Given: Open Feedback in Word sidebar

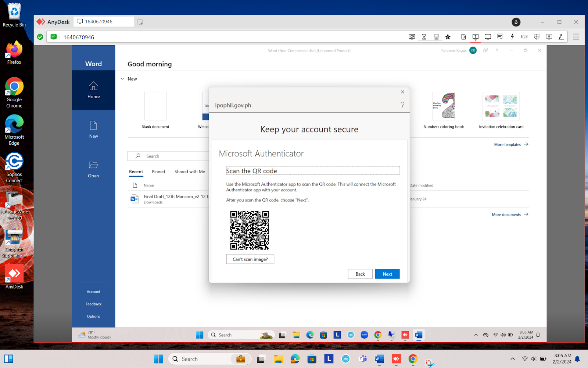Looking at the screenshot, I should coord(93,304).
